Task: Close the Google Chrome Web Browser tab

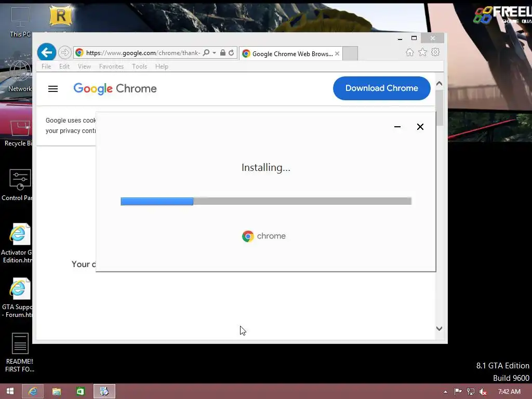Action: (x=337, y=54)
